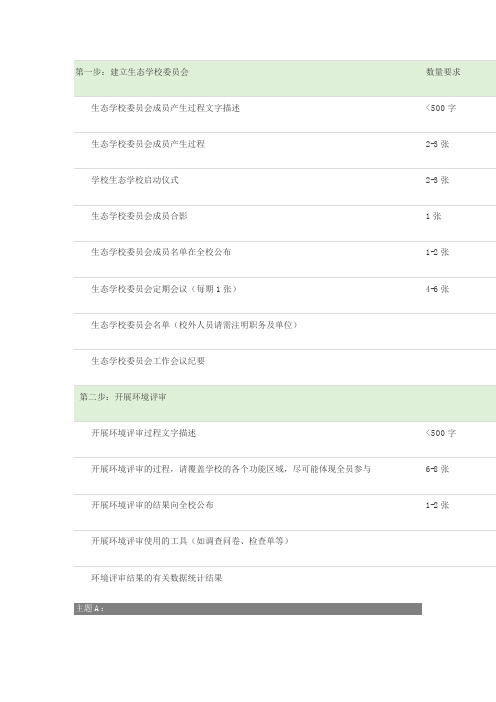Select the text "学校生态学校启动仪式"
496x702 pixels.
[135, 180]
